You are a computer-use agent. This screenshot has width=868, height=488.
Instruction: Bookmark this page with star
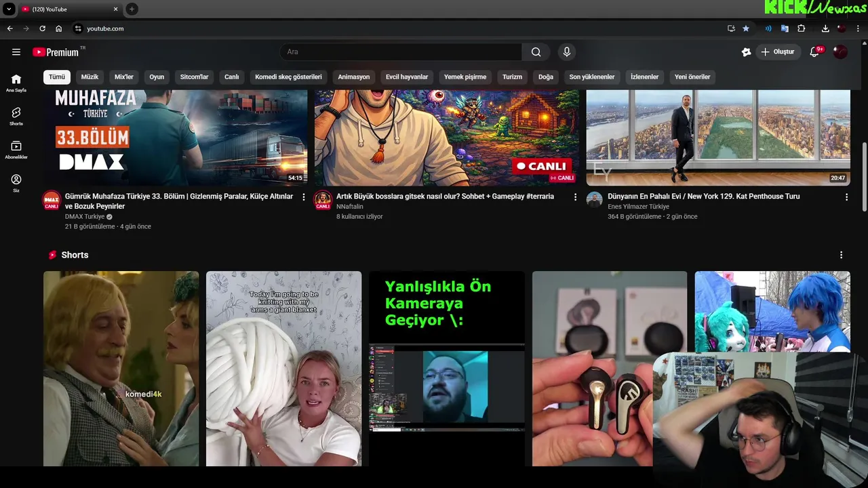tap(746, 28)
